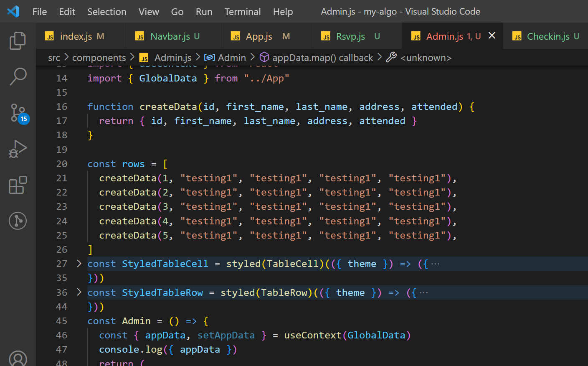Open the Selection menu
588x366 pixels.
tap(107, 12)
